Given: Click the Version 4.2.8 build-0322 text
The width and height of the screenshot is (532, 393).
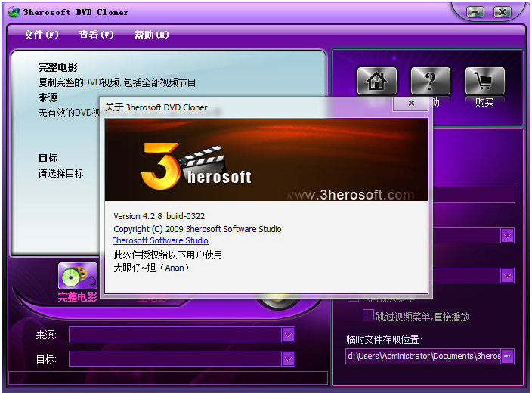Looking at the screenshot, I should click(159, 216).
